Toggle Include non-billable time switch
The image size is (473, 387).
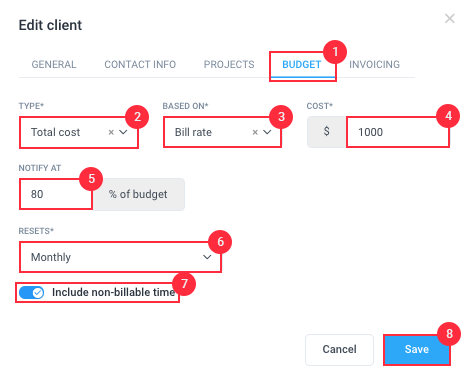click(31, 293)
